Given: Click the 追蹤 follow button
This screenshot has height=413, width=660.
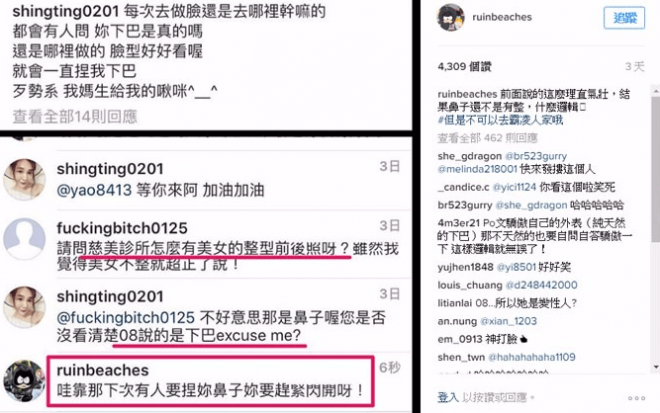Looking at the screenshot, I should click(624, 18).
